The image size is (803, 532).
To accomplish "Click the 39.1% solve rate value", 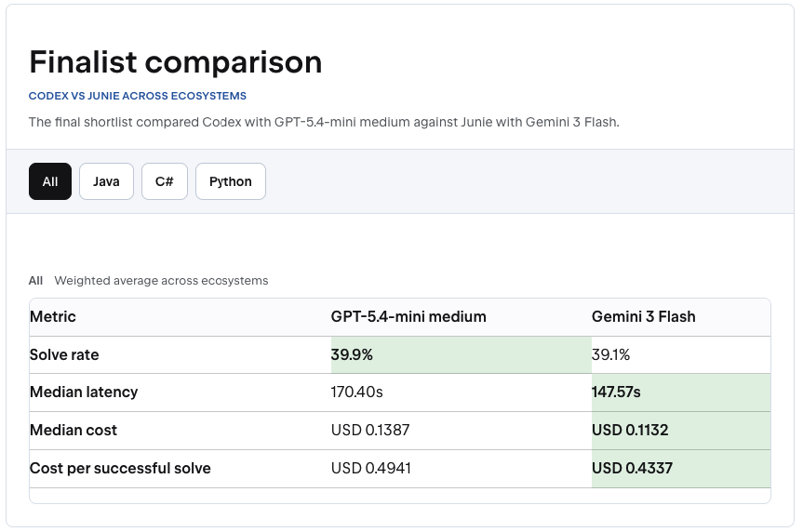I will [611, 354].
